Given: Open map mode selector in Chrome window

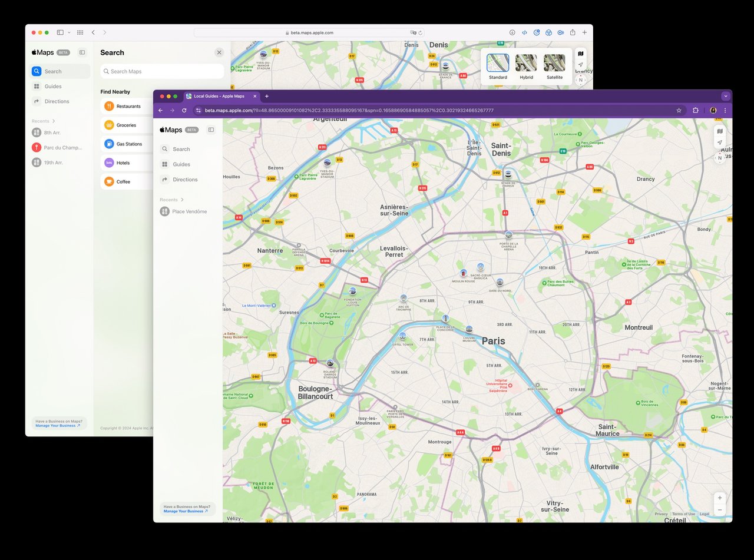Looking at the screenshot, I should [x=720, y=131].
